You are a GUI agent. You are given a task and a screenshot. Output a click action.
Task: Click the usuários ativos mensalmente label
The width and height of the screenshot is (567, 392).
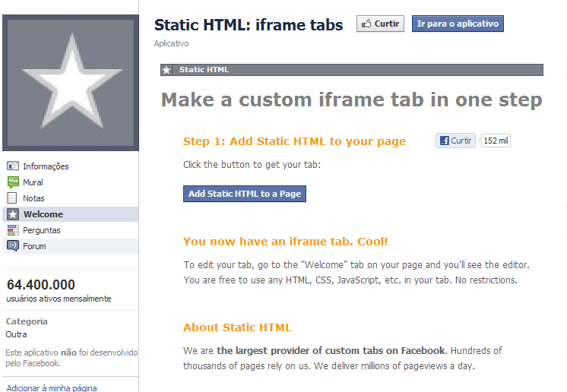click(x=59, y=299)
